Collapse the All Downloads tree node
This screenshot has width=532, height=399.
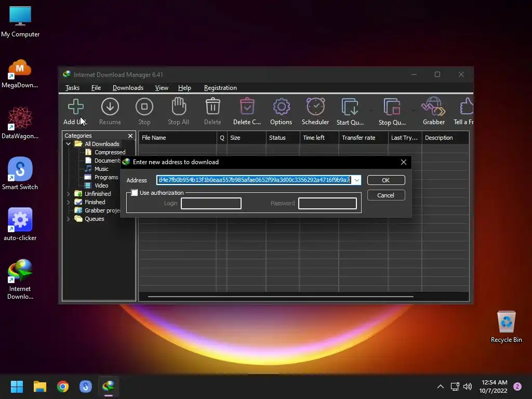pyautogui.click(x=69, y=144)
